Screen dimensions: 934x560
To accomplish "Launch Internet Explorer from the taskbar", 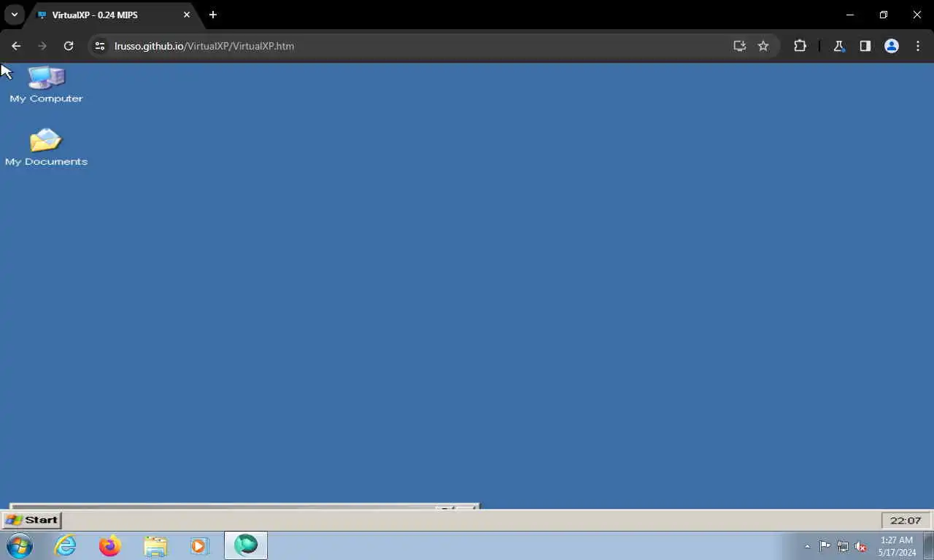I will click(66, 545).
